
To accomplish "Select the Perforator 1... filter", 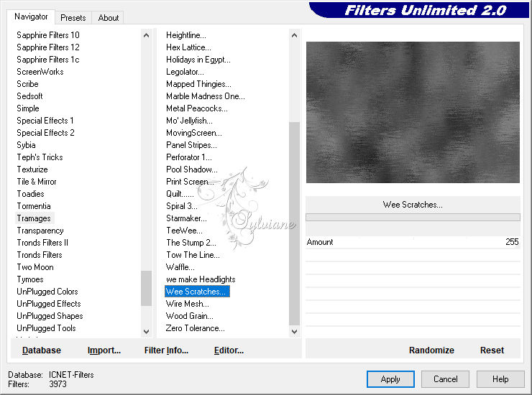I will point(188,157).
